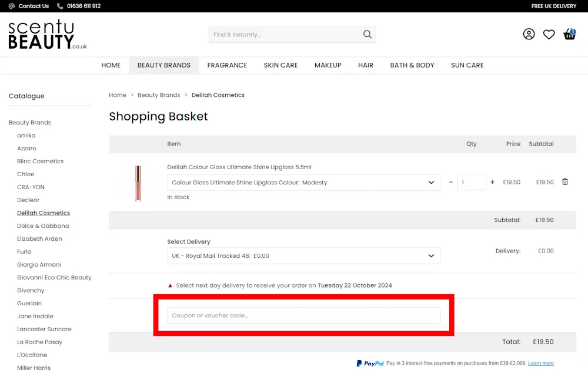The height and width of the screenshot is (377, 588).
Task: Decrease quantity with the minus button
Action: 451,182
